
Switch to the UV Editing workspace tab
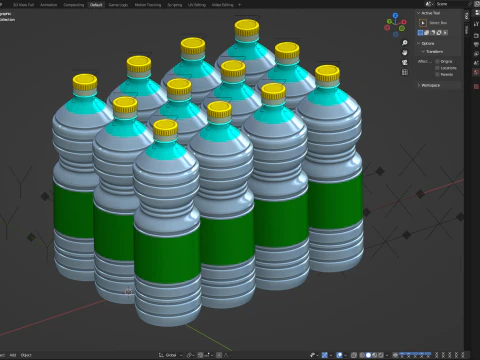[197, 5]
